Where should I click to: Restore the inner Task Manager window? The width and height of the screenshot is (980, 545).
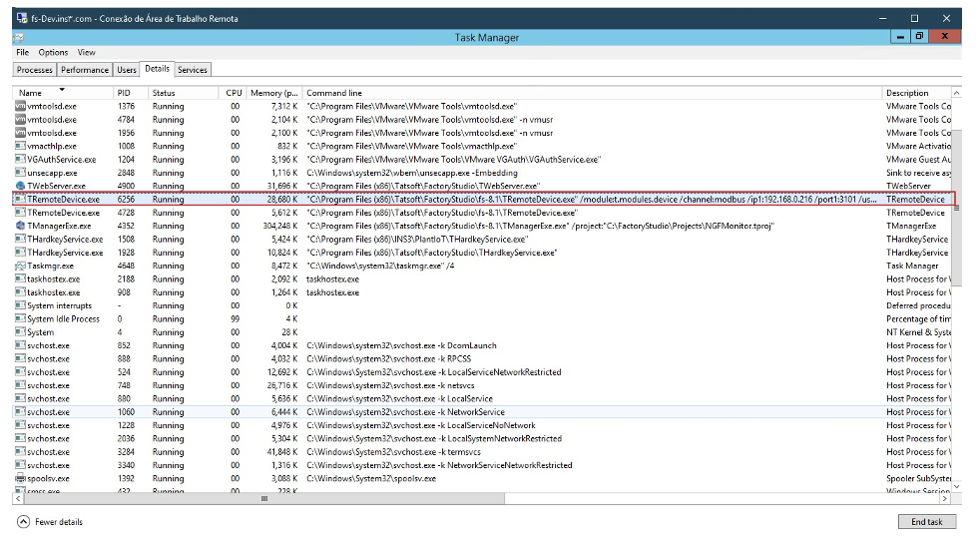click(919, 36)
